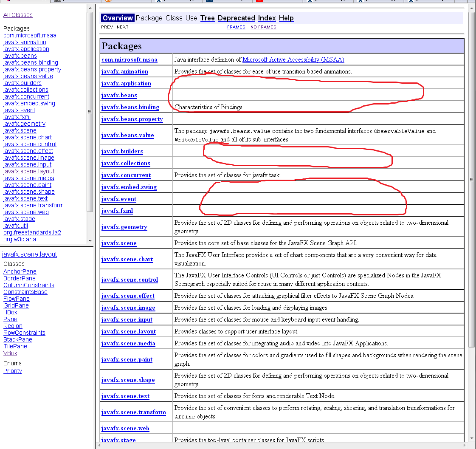Select javafx.concurrent in left package list

(26, 96)
